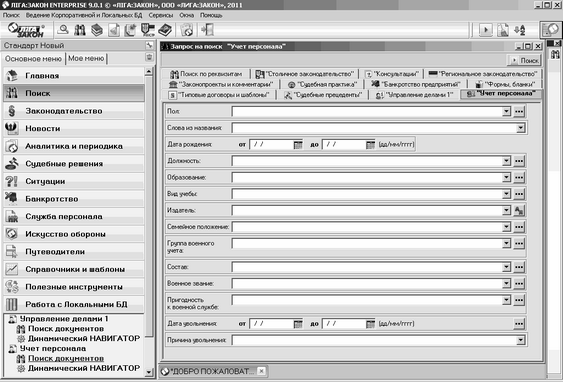
Task: Open Банкротство sidebar section
Action: click(74, 199)
